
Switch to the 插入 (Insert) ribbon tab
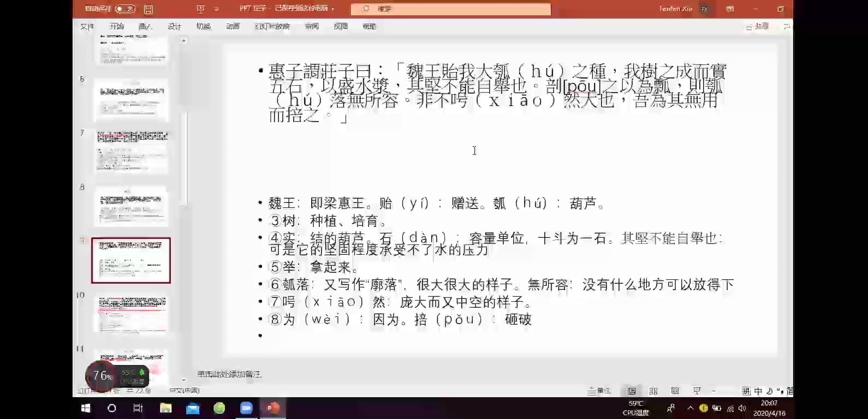(146, 27)
